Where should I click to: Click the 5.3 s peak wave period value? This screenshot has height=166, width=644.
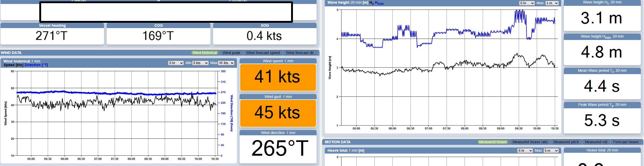602,120
